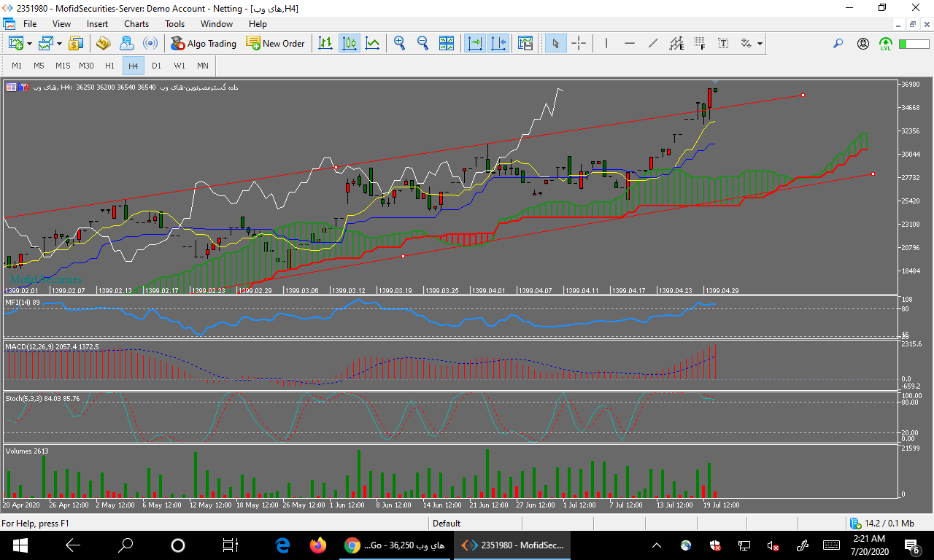Zoom out of the chart

point(422,43)
